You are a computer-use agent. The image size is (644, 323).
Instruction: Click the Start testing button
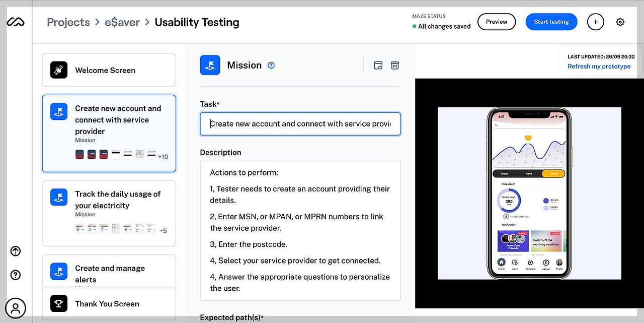551,22
